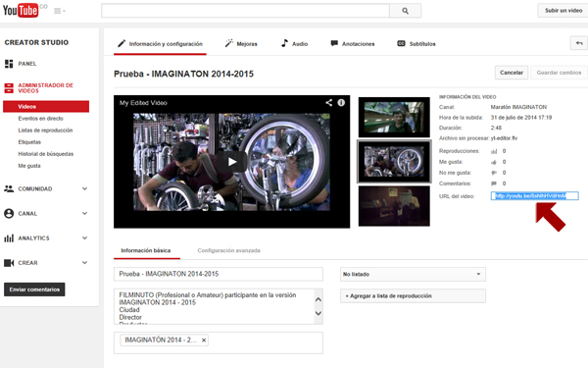
Task: Click the info icon on video player
Action: click(x=341, y=102)
